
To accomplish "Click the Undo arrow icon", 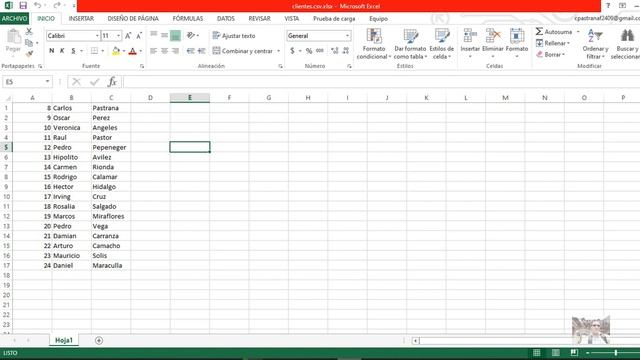I will [38, 6].
